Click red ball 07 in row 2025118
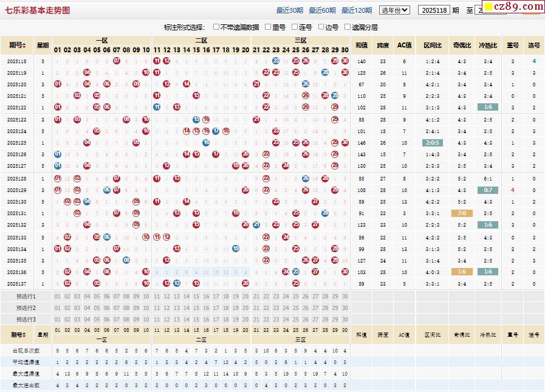The image size is (545, 392). click(x=117, y=61)
